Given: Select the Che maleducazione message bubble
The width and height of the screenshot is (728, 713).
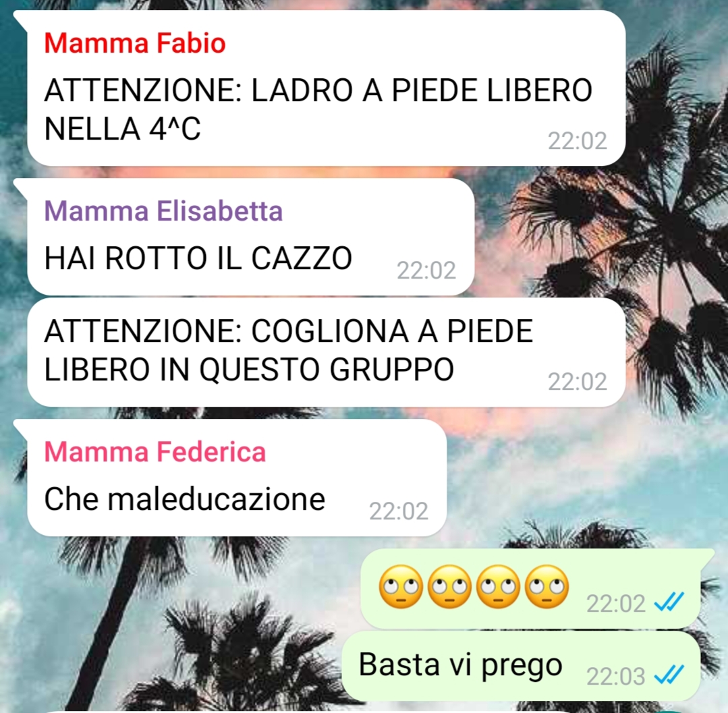Looking at the screenshot, I should tap(237, 478).
